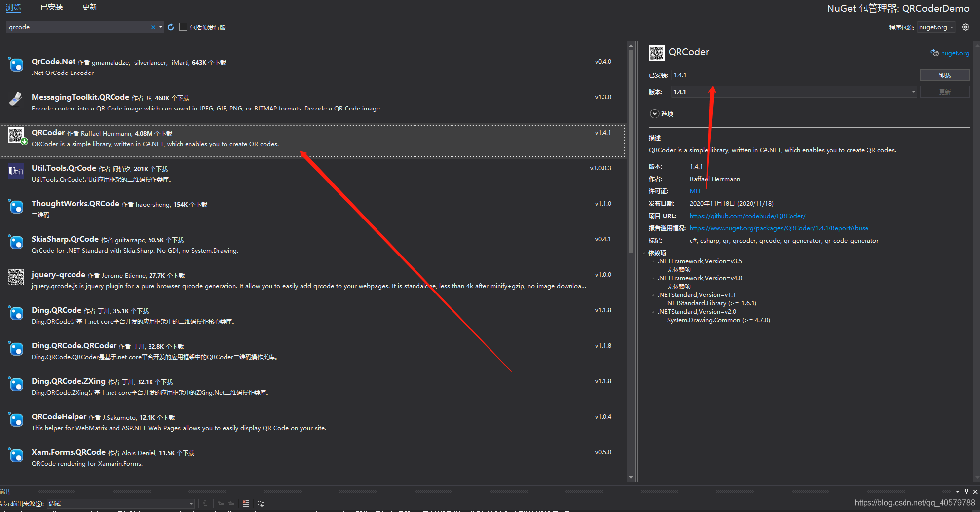Click the refresh search results icon
This screenshot has width=980, height=512.
point(171,27)
